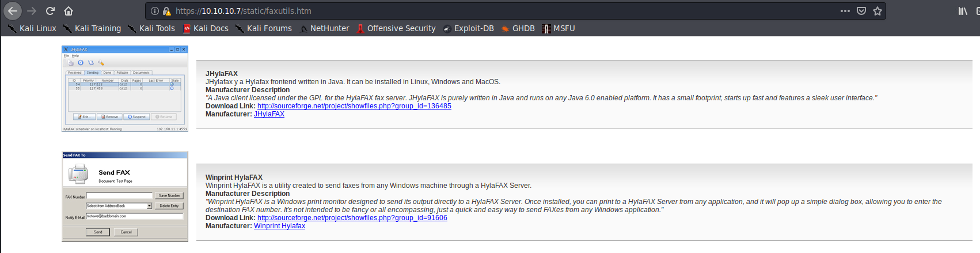Open the Library sidebar icon
The width and height of the screenshot is (980, 253).
963,11
